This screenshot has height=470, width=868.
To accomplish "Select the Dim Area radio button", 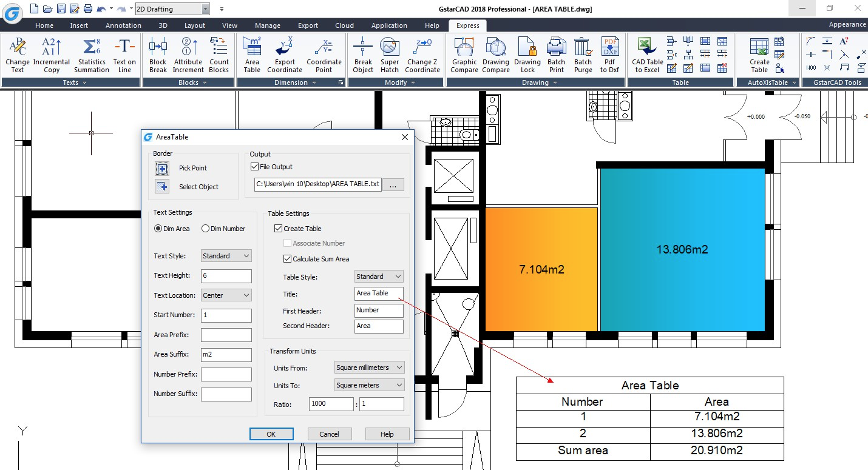I will pos(158,229).
